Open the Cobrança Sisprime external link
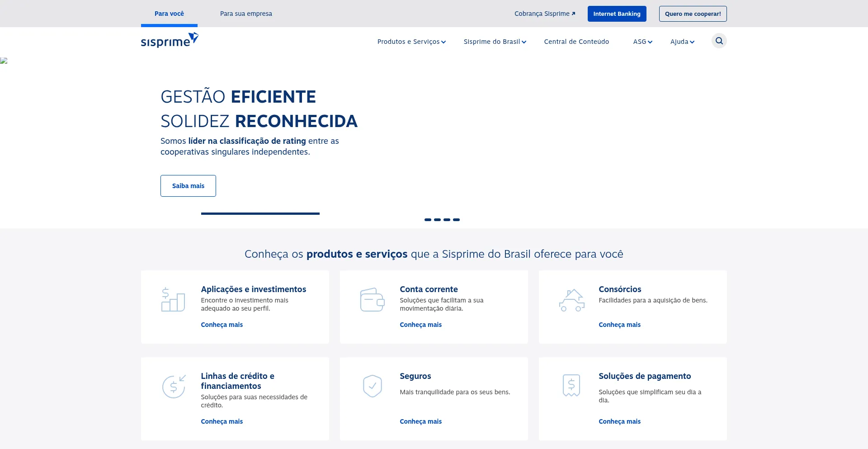This screenshot has width=868, height=449. (x=545, y=14)
